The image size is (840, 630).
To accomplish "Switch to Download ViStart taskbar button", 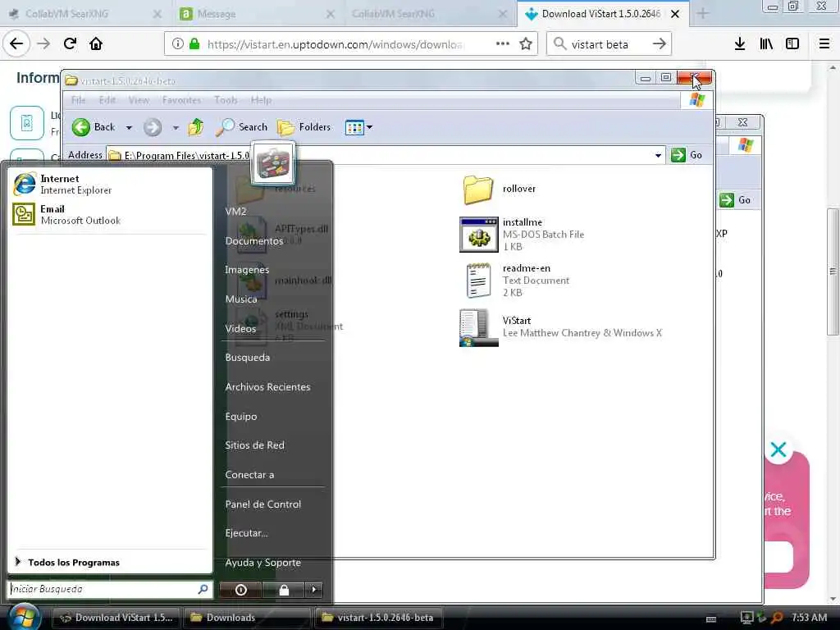I will point(116,618).
